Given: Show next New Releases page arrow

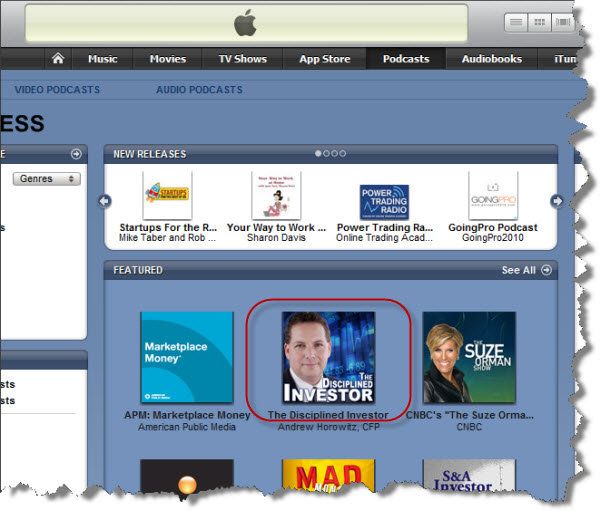Looking at the screenshot, I should click(x=557, y=201).
